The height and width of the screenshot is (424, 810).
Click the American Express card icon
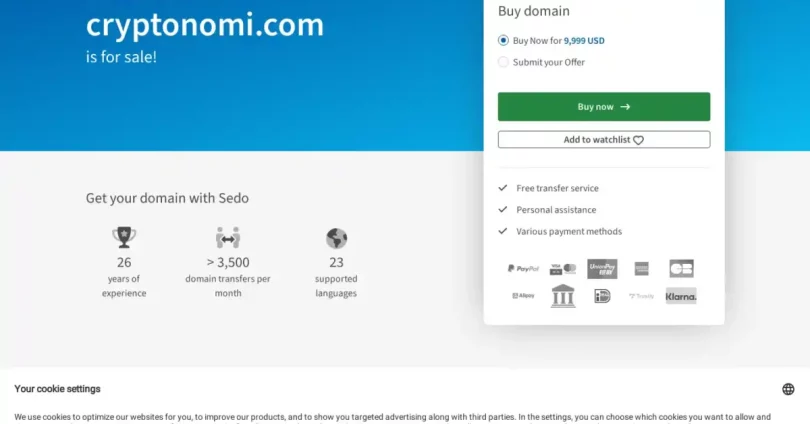(642, 269)
